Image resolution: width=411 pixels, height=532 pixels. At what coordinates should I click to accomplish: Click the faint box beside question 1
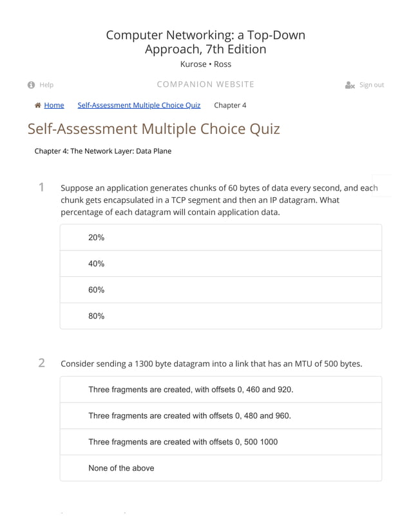point(382,185)
